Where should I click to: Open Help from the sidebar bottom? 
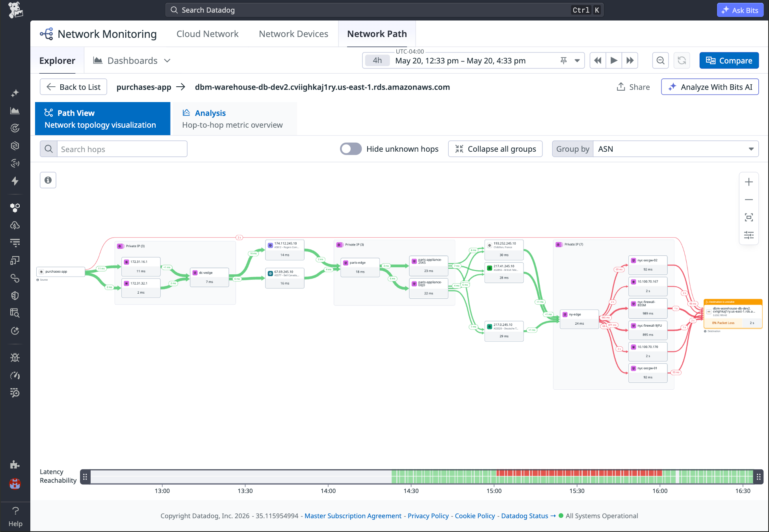[15, 516]
